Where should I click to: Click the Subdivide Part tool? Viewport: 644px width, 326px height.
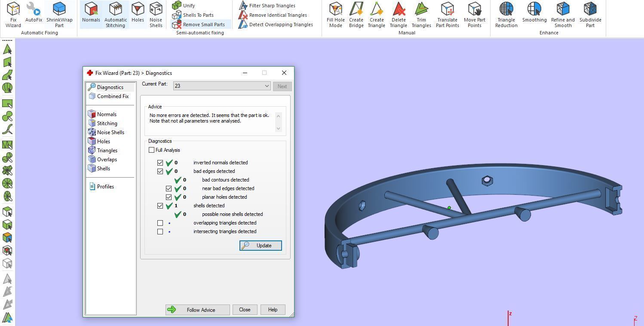point(590,15)
